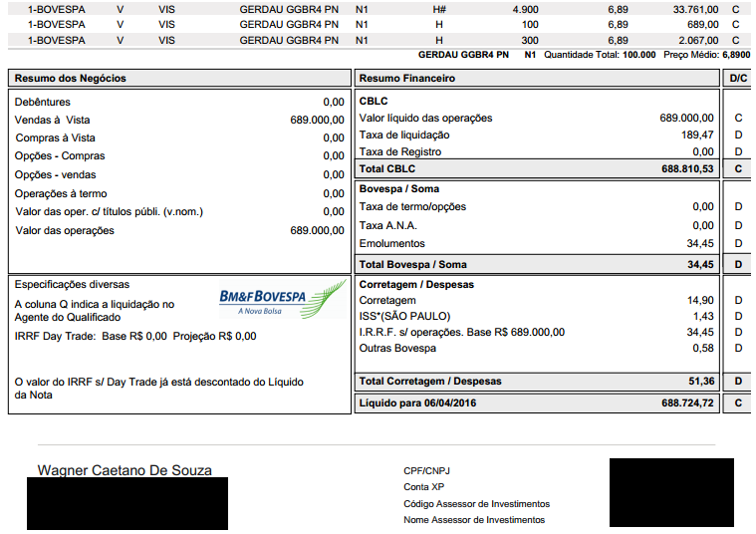Viewport: 756px width, 534px height.
Task: Select the Resumo dos Negócios header
Action: [69, 78]
